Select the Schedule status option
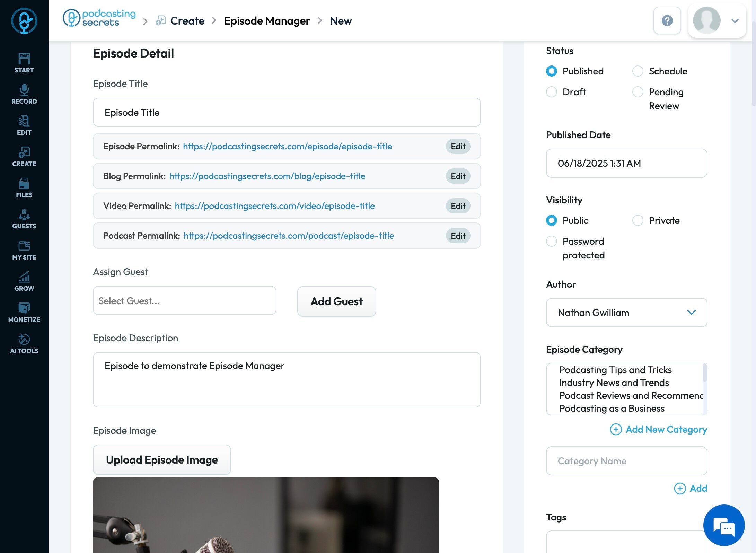The height and width of the screenshot is (553, 756). (x=638, y=71)
